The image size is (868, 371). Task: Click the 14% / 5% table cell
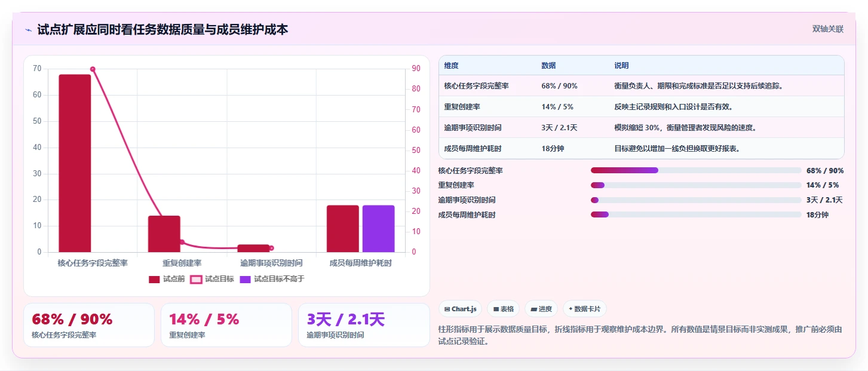(x=557, y=107)
